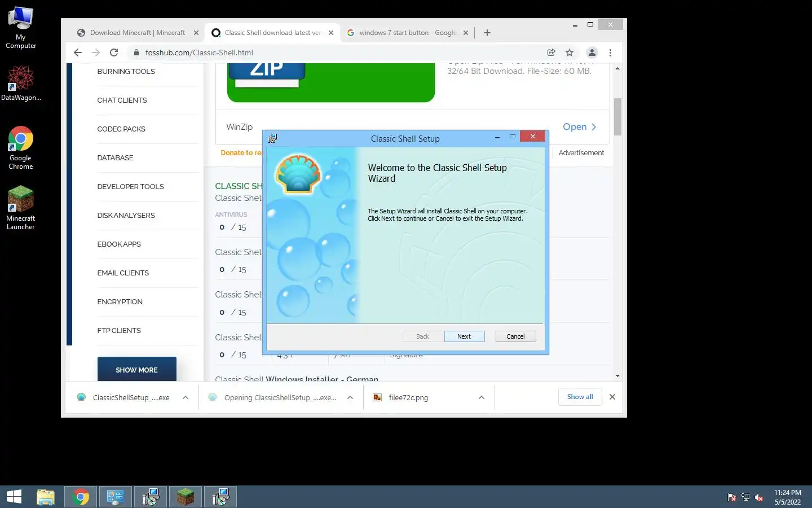Open Chrome profile avatar menu
812x508 pixels.
click(592, 52)
